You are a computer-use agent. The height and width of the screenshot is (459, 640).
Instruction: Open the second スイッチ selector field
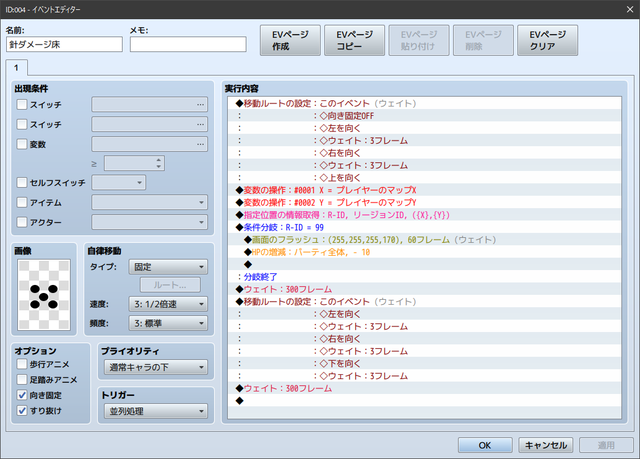pos(149,124)
